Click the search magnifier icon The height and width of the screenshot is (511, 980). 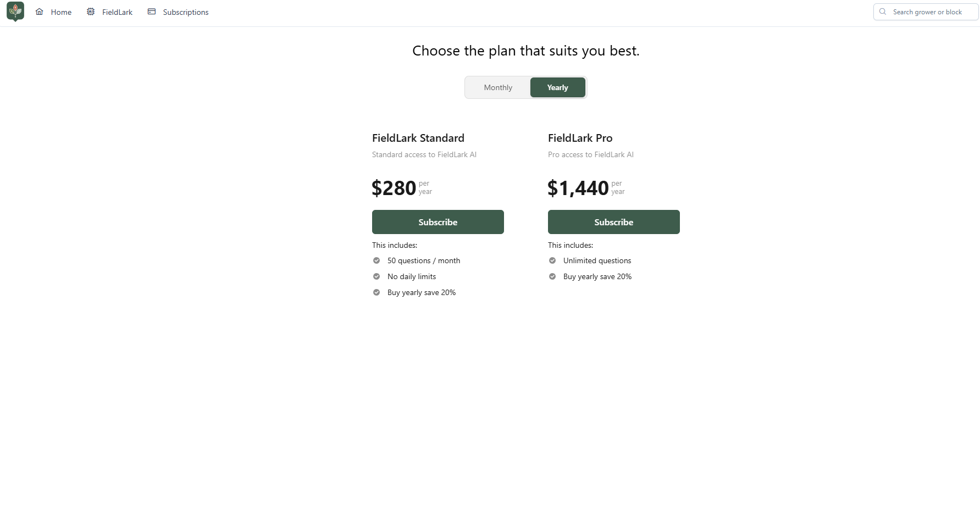(883, 12)
